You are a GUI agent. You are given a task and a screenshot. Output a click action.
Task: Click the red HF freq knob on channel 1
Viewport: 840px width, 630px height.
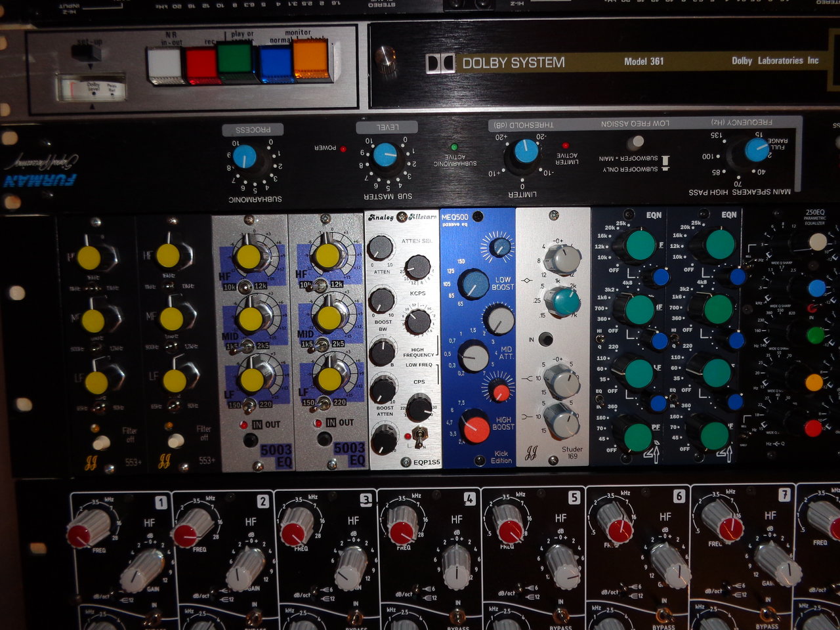pyautogui.click(x=88, y=528)
